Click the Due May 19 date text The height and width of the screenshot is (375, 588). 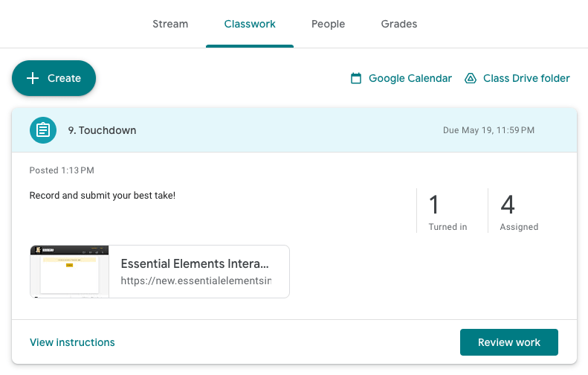488,130
